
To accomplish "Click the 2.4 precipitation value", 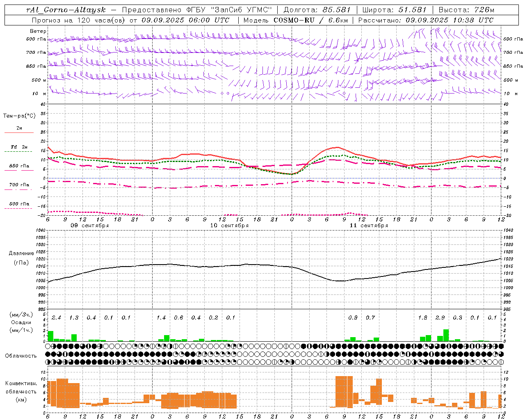I will (x=56, y=318).
